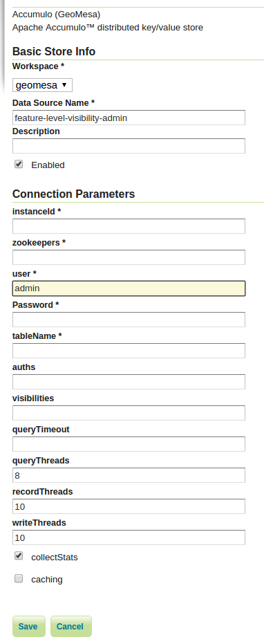Open the Workspace geomesa dropdown
Viewport: 264px width, 644px height.
point(42,85)
